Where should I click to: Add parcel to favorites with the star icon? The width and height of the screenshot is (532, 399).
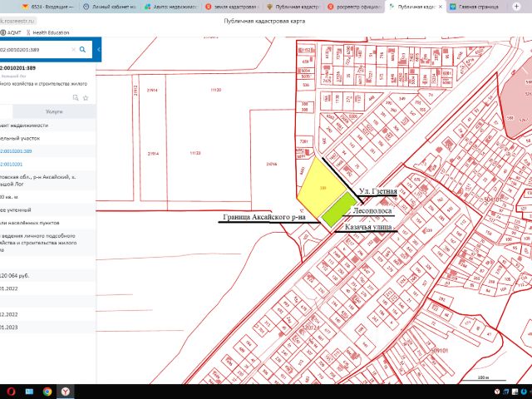[86, 97]
